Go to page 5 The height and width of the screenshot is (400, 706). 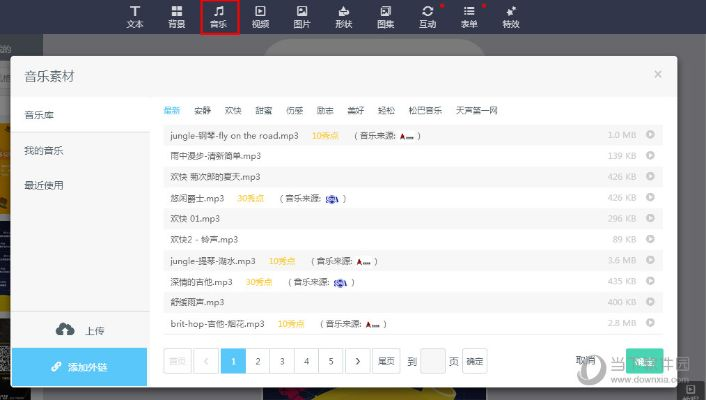coord(330,361)
